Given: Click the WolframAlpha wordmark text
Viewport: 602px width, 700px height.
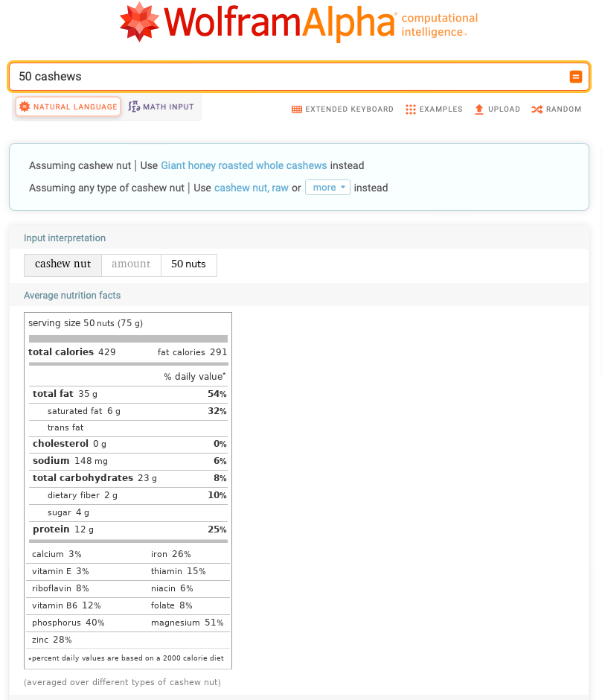Looking at the screenshot, I should (x=279, y=22).
